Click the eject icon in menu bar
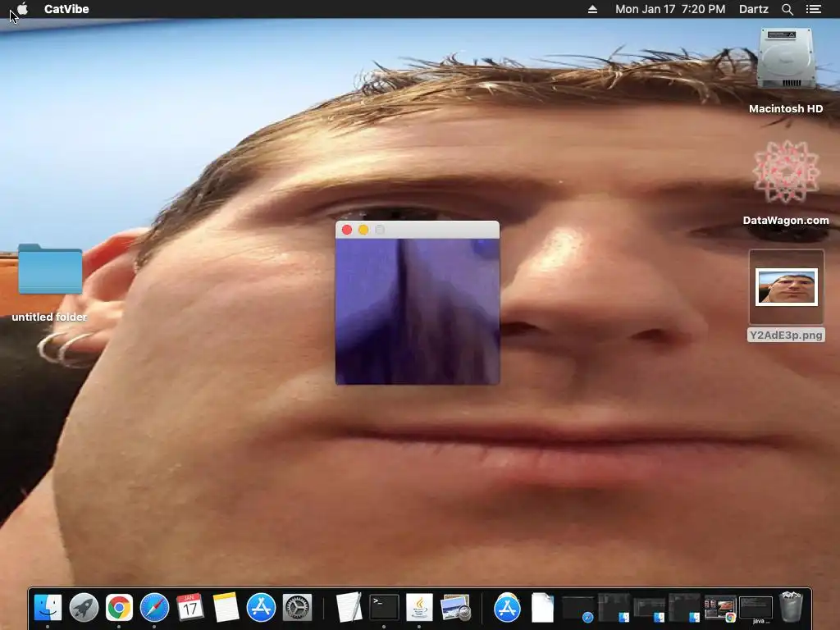840x630 pixels. point(592,9)
